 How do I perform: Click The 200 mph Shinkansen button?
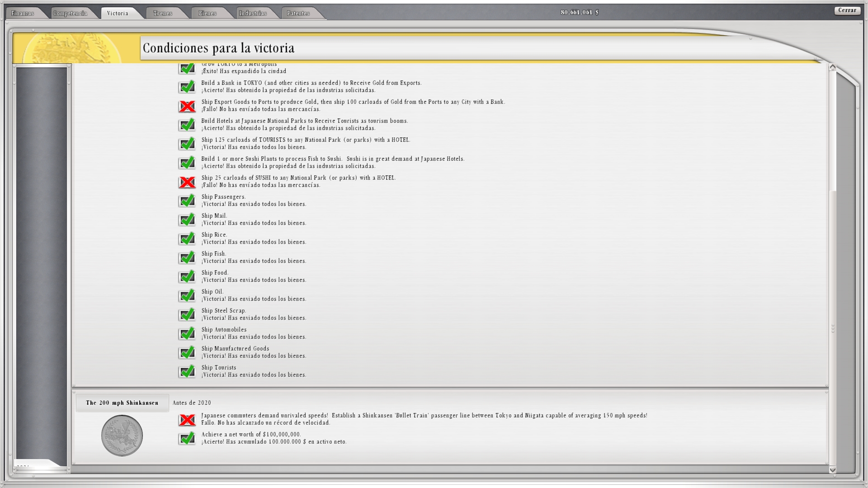coord(122,403)
